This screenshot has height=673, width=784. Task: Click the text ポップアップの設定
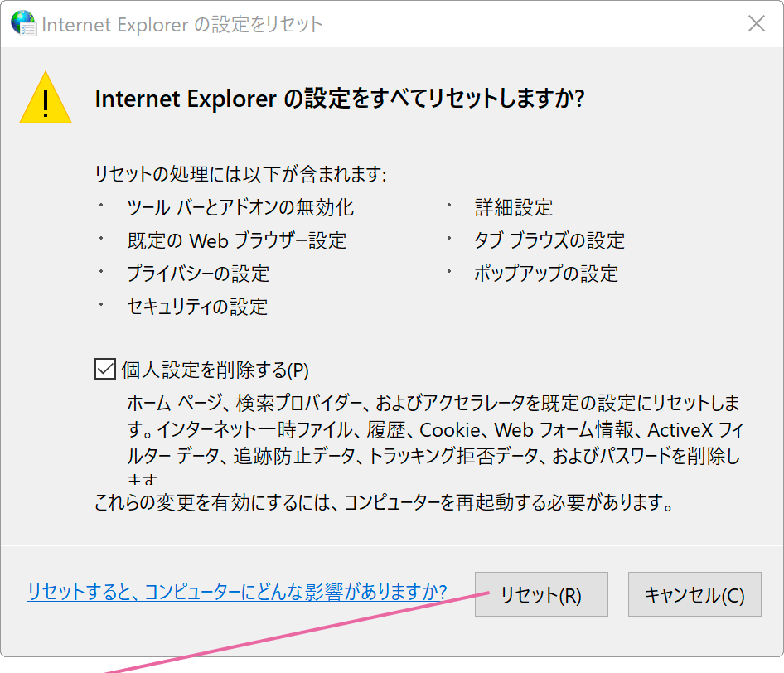546,274
